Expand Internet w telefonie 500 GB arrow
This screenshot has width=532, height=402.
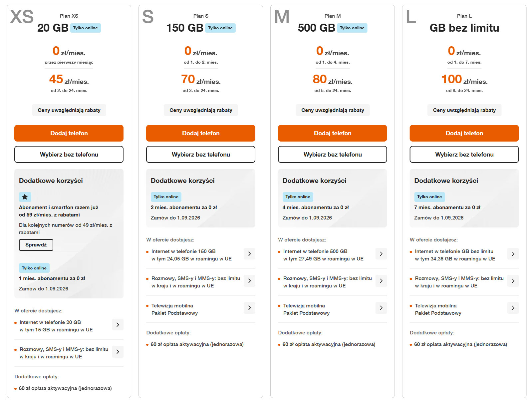381,254
